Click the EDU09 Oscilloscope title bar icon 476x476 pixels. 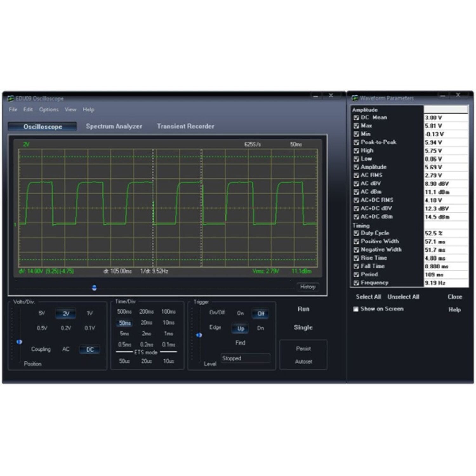(11, 98)
